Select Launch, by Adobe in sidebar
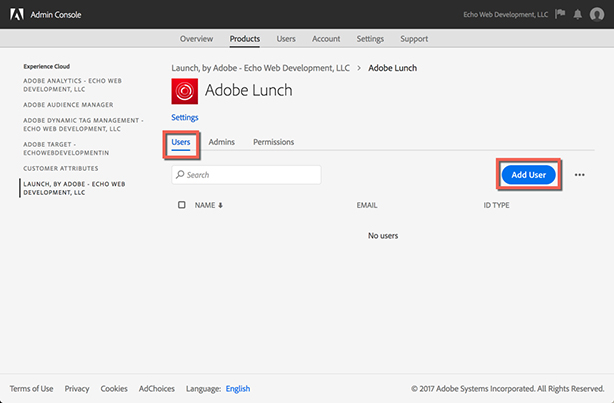The height and width of the screenshot is (403, 614). 74,188
